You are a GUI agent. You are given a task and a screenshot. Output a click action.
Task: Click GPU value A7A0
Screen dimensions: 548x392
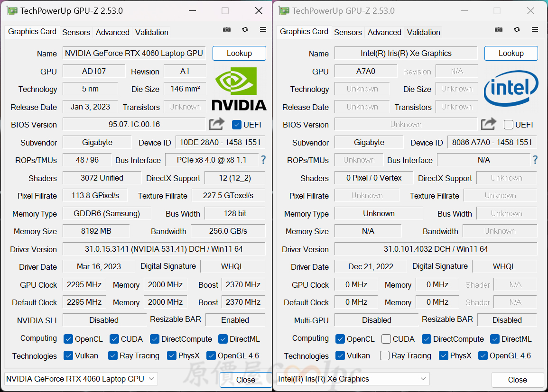pos(366,71)
